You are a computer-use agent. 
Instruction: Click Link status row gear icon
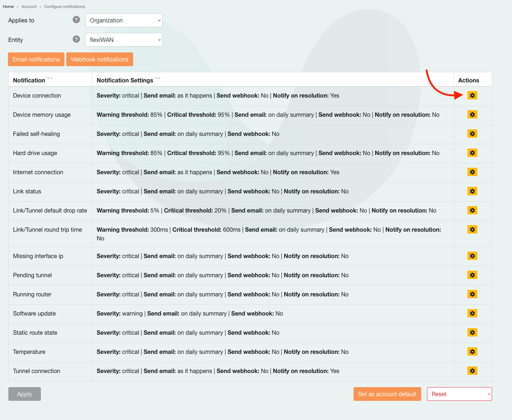(x=472, y=191)
